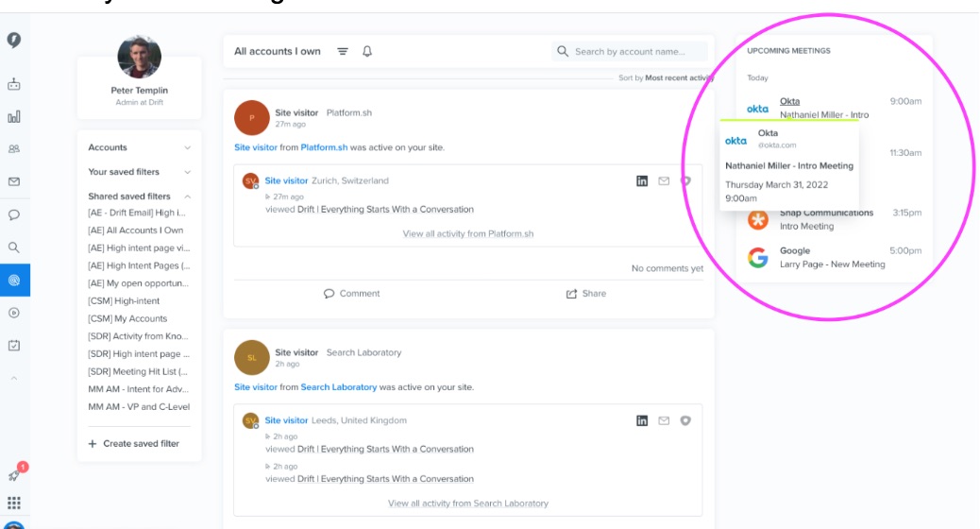980x529 pixels.
Task: Click the Snap Communications logo icon
Action: 758,219
